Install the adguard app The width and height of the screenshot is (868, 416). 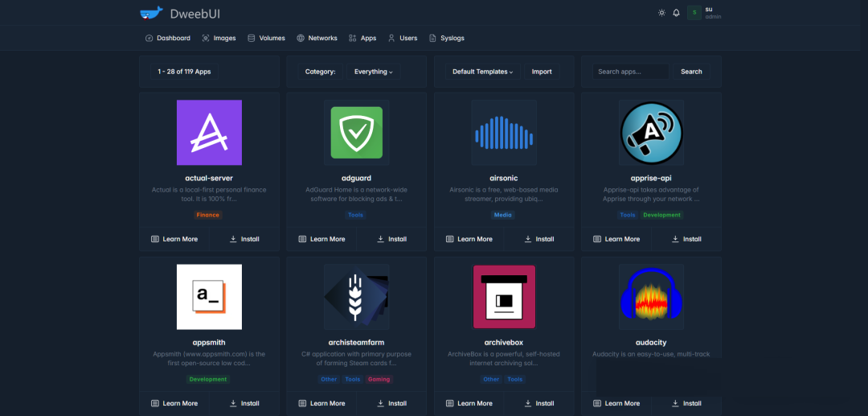click(392, 239)
